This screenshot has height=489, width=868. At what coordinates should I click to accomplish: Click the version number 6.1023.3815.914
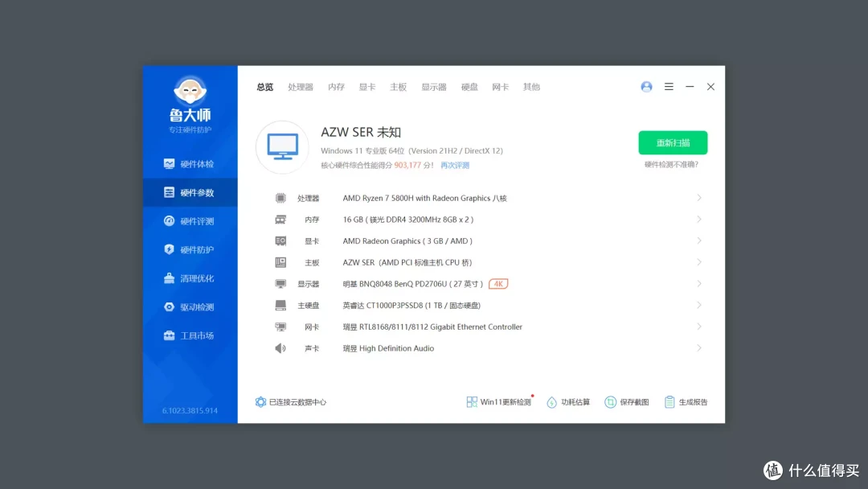(x=190, y=411)
